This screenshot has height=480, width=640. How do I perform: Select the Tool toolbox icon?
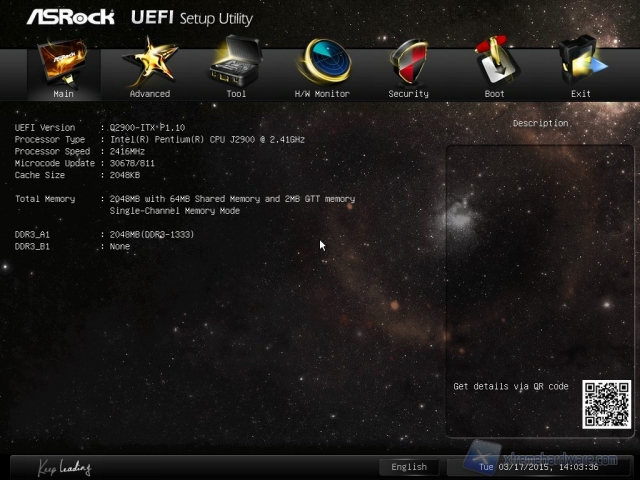click(236, 62)
